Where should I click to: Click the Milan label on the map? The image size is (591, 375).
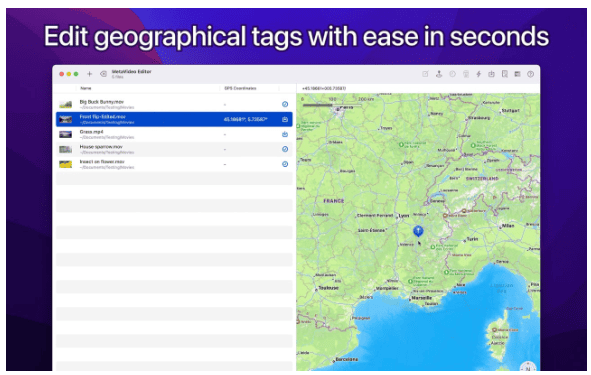[x=508, y=226]
